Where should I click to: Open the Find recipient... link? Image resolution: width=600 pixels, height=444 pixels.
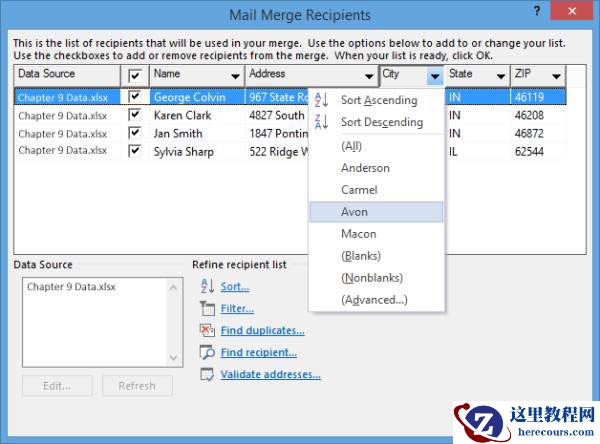259,353
